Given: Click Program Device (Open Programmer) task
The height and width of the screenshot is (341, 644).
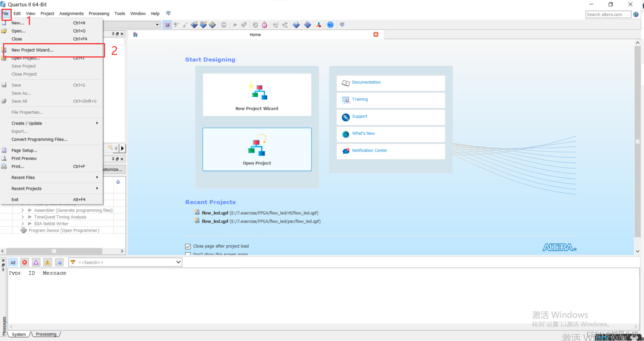Looking at the screenshot, I should click(64, 230).
